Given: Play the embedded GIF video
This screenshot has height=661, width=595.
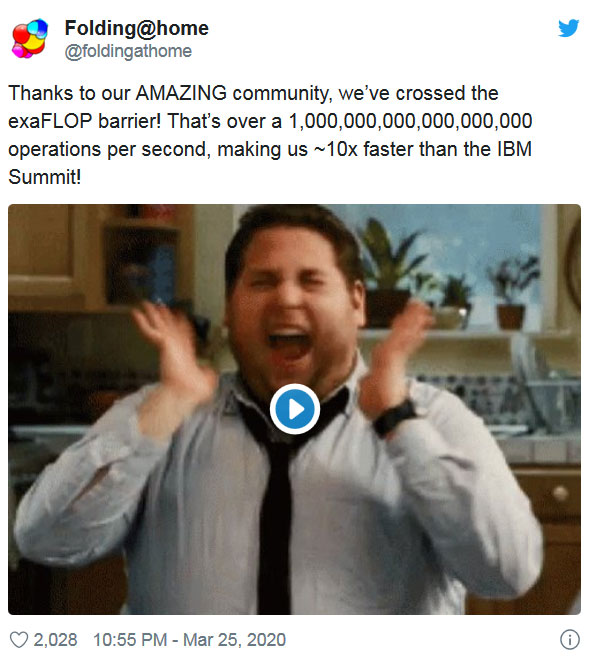Looking at the screenshot, I should click(295, 409).
